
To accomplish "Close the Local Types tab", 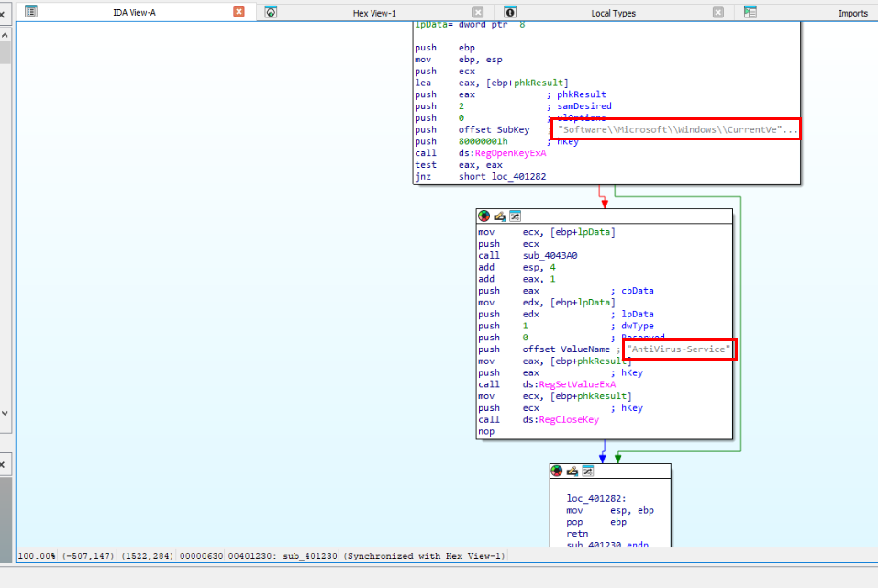I will click(x=718, y=12).
